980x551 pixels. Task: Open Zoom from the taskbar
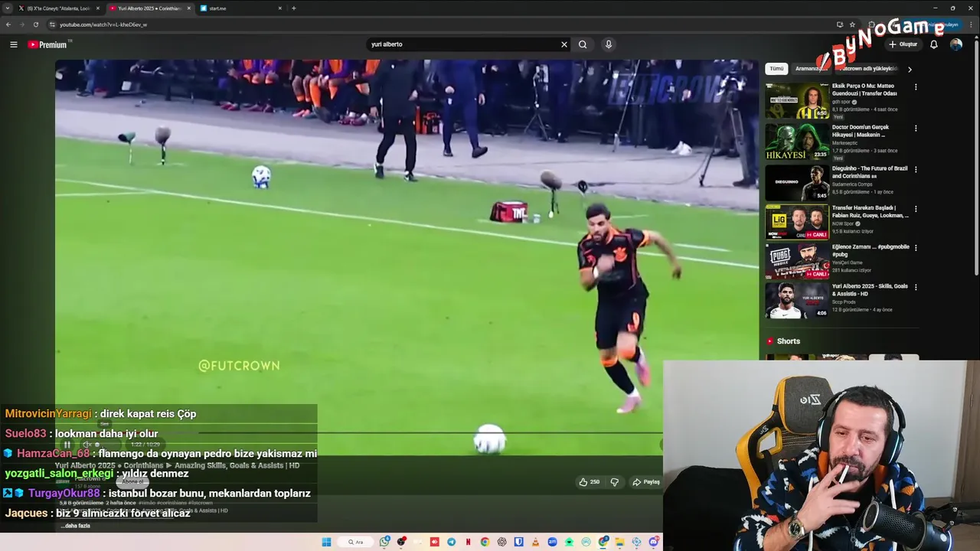point(552,542)
